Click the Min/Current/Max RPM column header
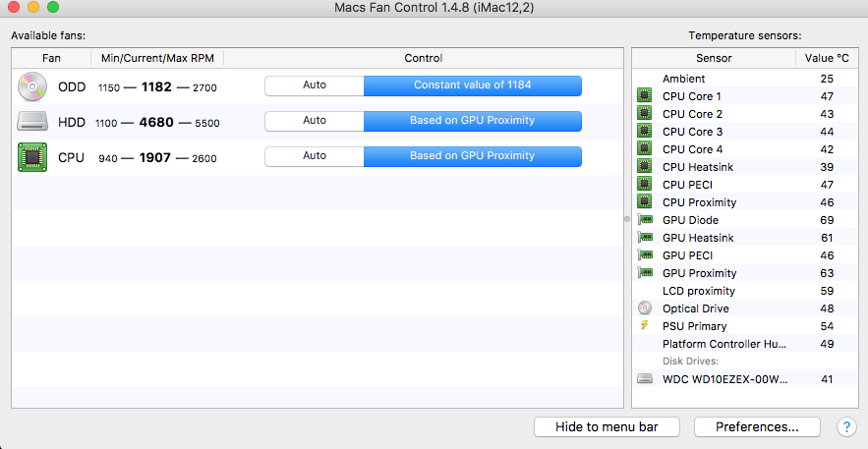The height and width of the screenshot is (449, 868). 157,58
